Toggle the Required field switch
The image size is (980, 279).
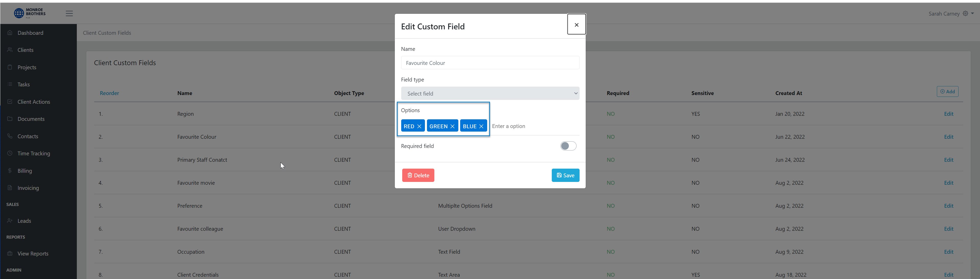click(568, 146)
